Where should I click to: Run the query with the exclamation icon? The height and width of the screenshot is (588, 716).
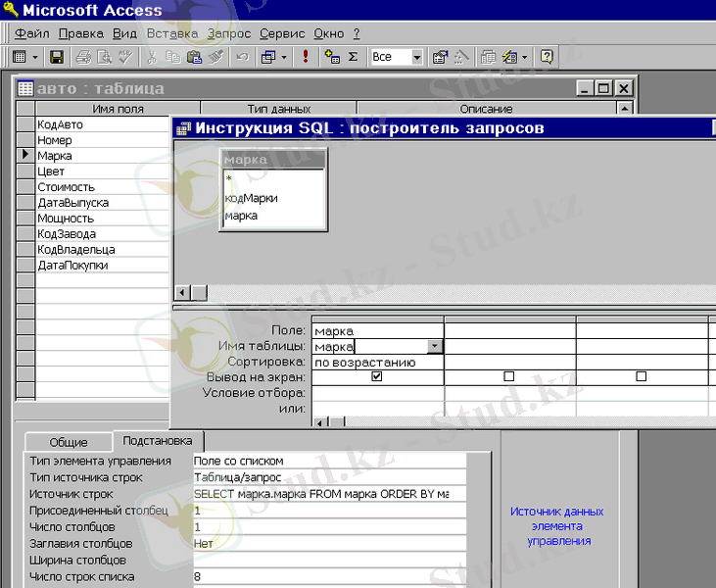[306, 57]
